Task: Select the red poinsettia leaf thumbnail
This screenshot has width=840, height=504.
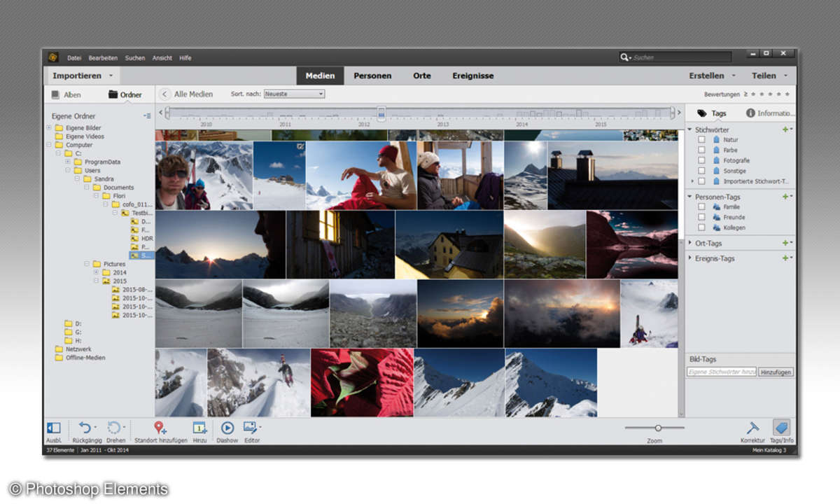Action: coord(362,383)
